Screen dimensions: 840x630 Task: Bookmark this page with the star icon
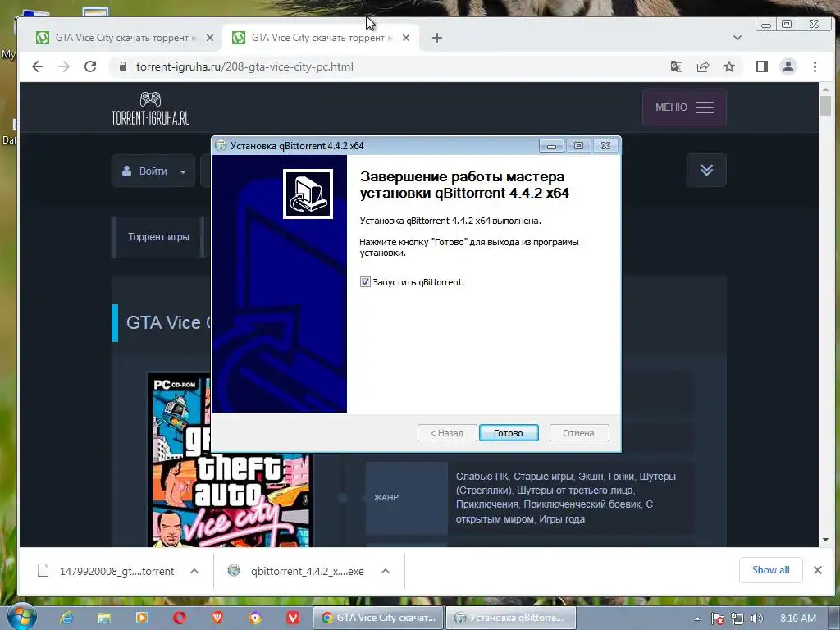tap(729, 66)
